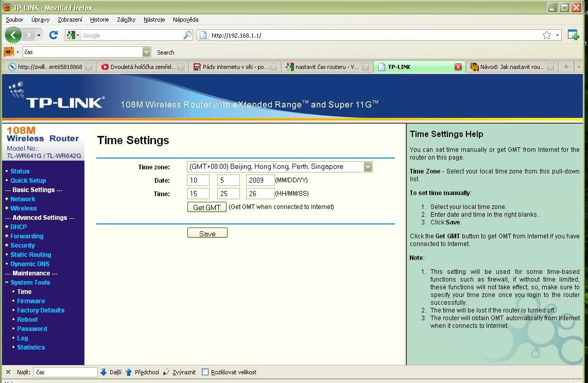Click the Get GMT button

point(206,207)
